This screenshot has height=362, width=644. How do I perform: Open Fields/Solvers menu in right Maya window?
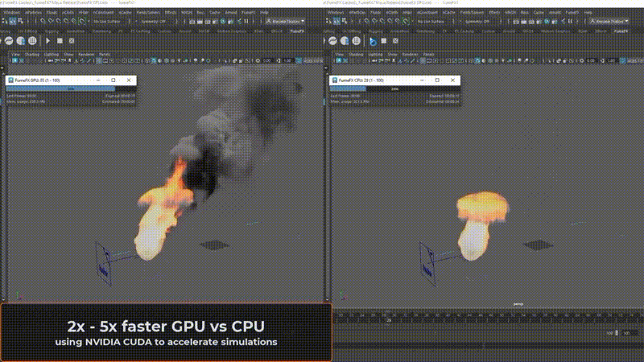(472, 13)
